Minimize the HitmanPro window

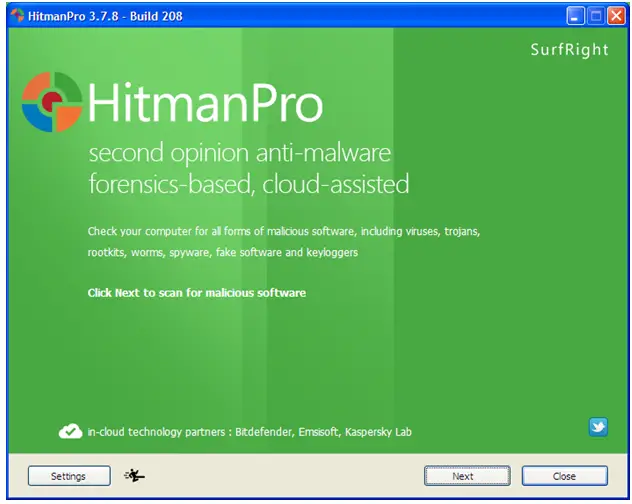[x=575, y=16]
